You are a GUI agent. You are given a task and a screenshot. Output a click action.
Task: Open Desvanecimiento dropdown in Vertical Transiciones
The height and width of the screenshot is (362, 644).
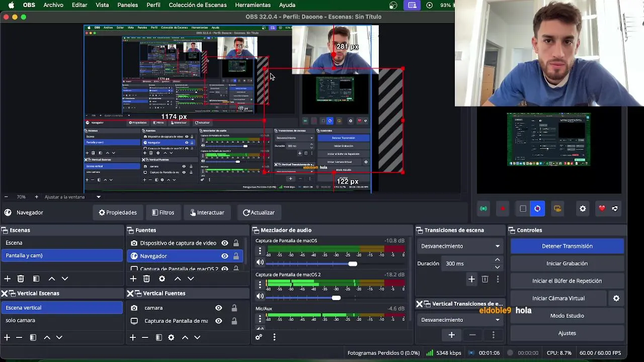pyautogui.click(x=460, y=320)
